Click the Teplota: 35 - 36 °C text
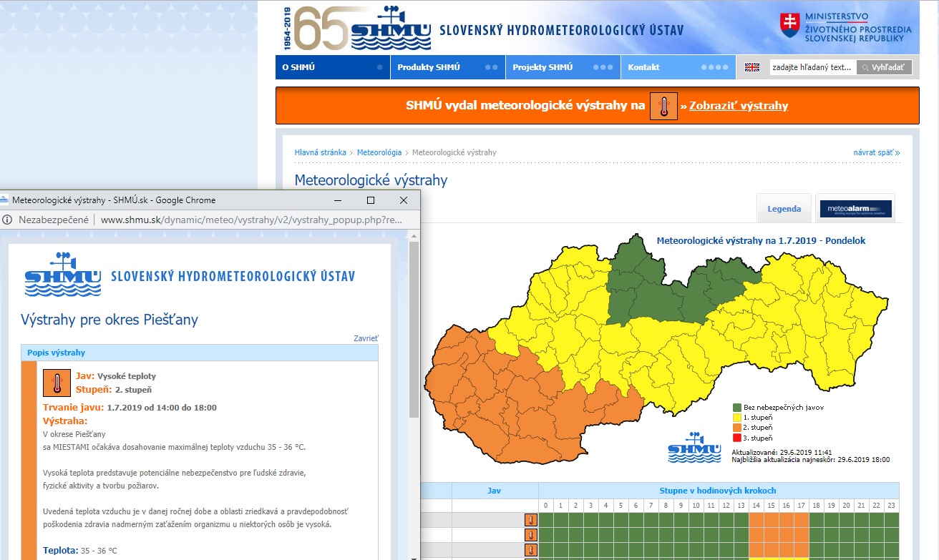The width and height of the screenshot is (939, 560). pyautogui.click(x=80, y=551)
